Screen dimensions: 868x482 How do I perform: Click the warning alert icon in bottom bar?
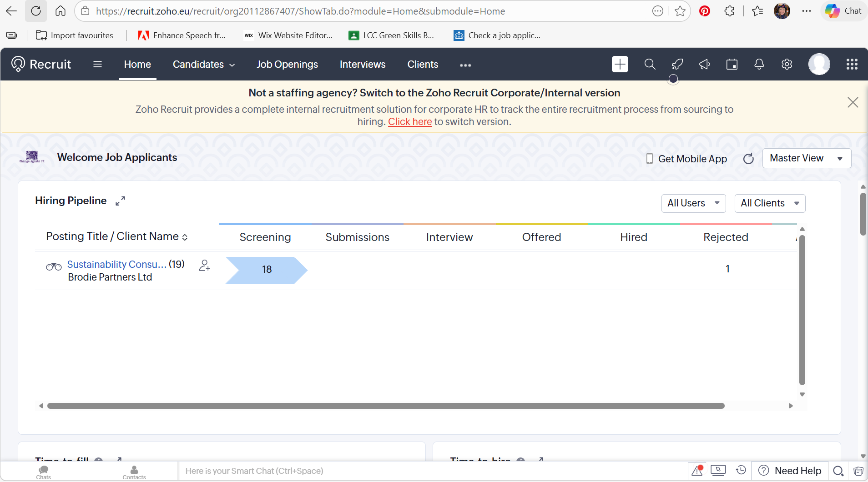pos(697,471)
